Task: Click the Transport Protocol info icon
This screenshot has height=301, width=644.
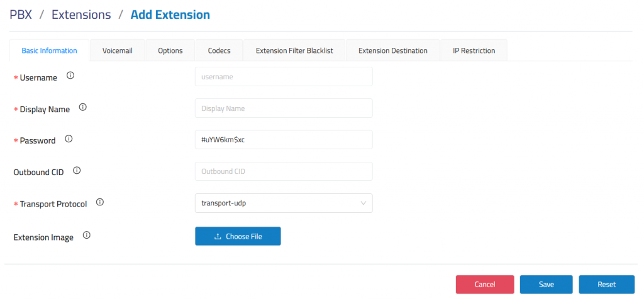Action: click(99, 203)
